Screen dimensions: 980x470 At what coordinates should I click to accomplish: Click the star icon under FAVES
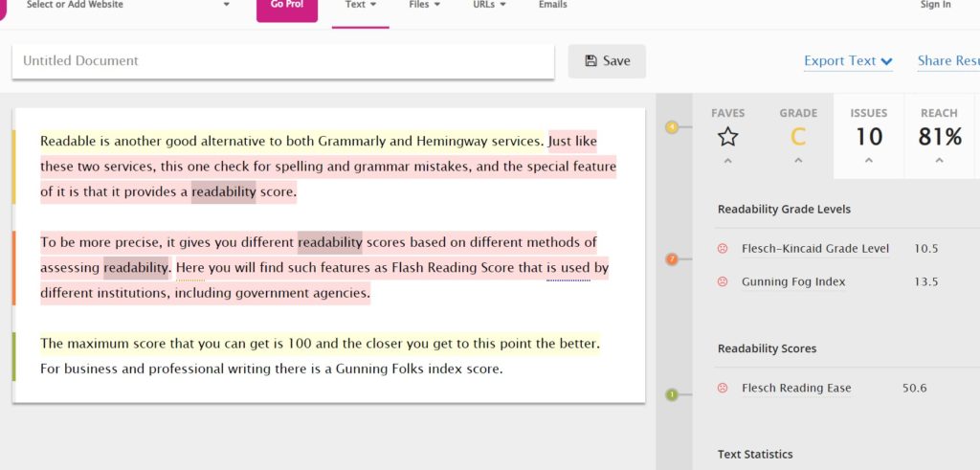coord(727,136)
